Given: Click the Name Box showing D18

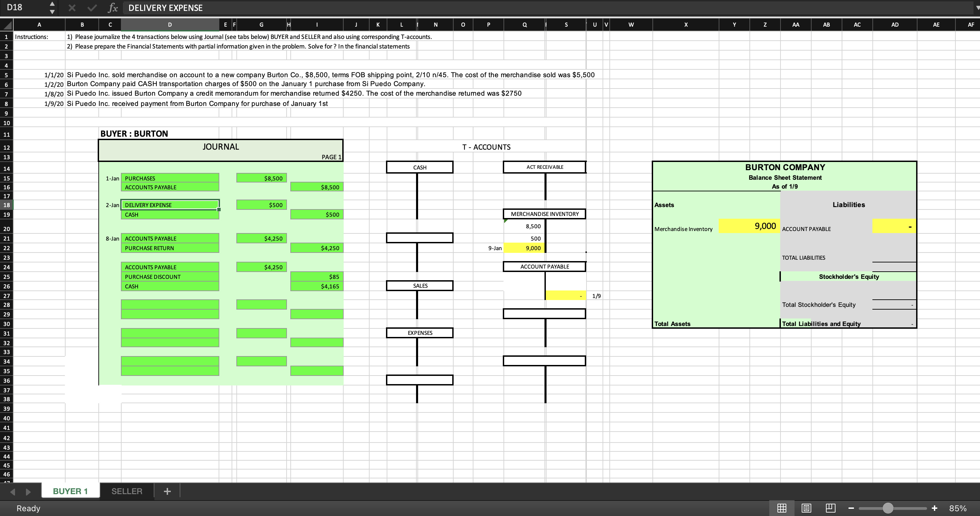Looking at the screenshot, I should coord(23,8).
